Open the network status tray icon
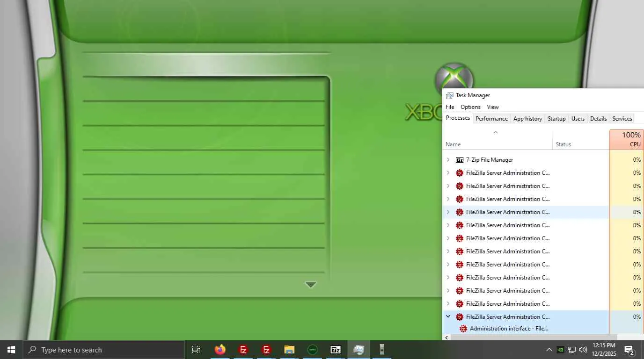The image size is (644, 359). [x=572, y=350]
